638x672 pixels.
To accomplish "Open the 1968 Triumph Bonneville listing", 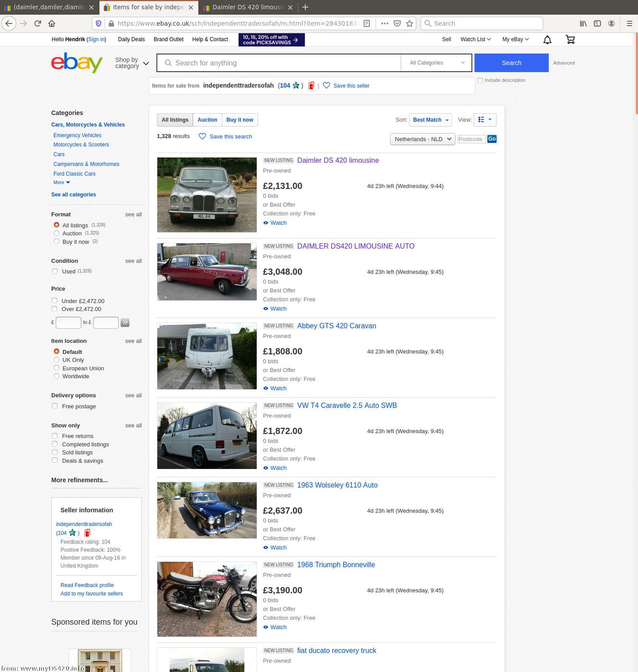I will 336,564.
